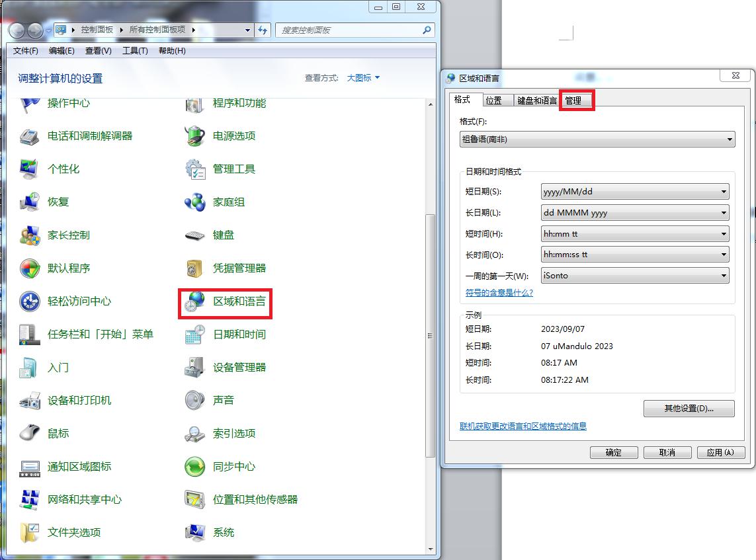Image resolution: width=756 pixels, height=560 pixels.
Task: Open the 网络和共享中心 icon
Action: pyautogui.click(x=30, y=500)
